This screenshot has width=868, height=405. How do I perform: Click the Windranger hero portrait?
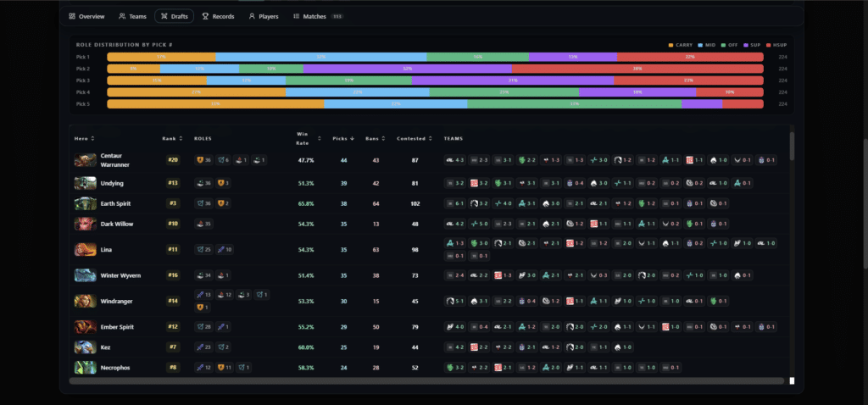pos(86,301)
